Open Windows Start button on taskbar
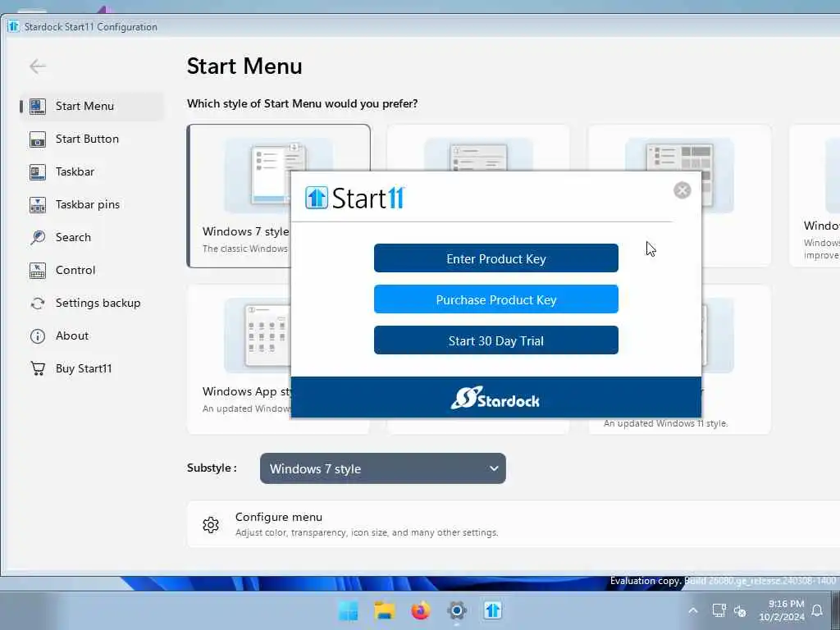 click(x=348, y=610)
